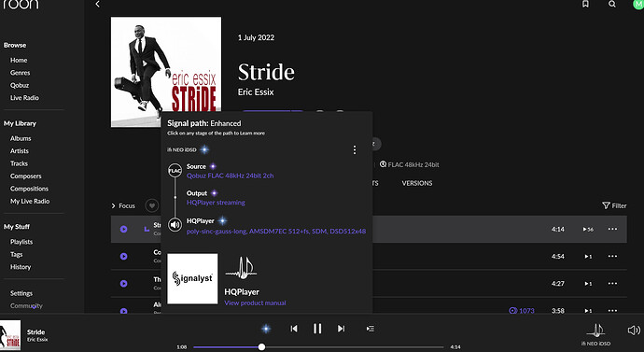Viewport: 644px width, 352px height.
Task: Open three-dot menu in Signal path popup
Action: click(355, 150)
